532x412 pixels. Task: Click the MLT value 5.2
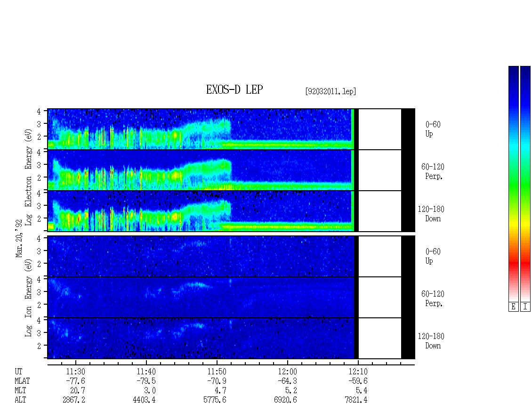[x=291, y=391]
